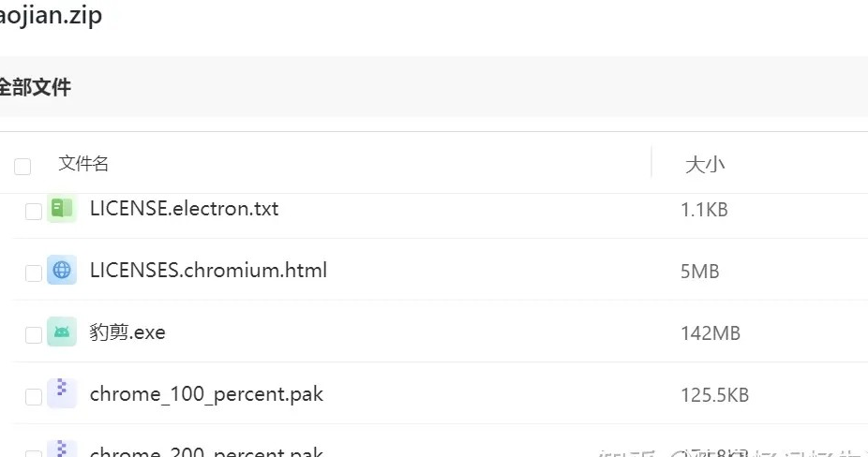This screenshot has height=457, width=868.
Task: Open the chrome_200_percent.pak file name
Action: (x=206, y=451)
